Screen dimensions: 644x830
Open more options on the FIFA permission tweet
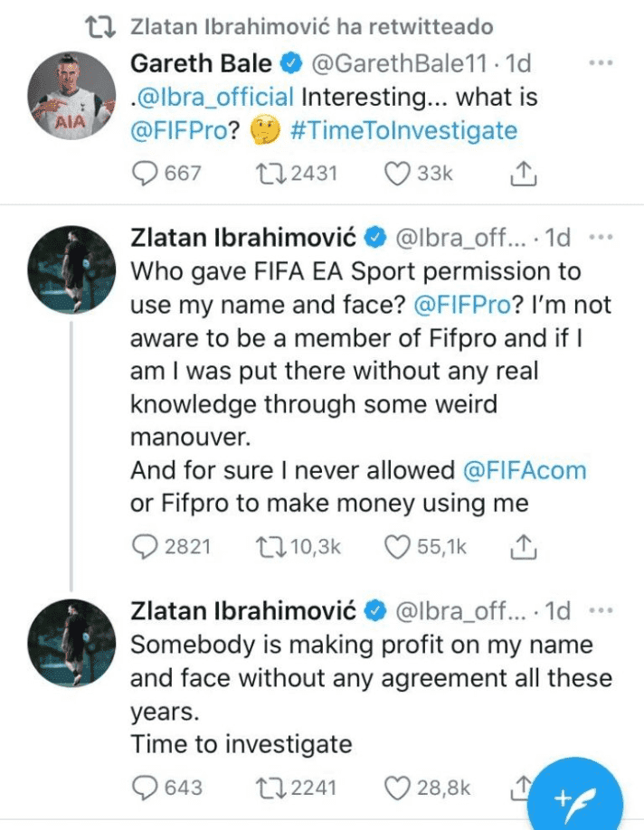click(601, 237)
